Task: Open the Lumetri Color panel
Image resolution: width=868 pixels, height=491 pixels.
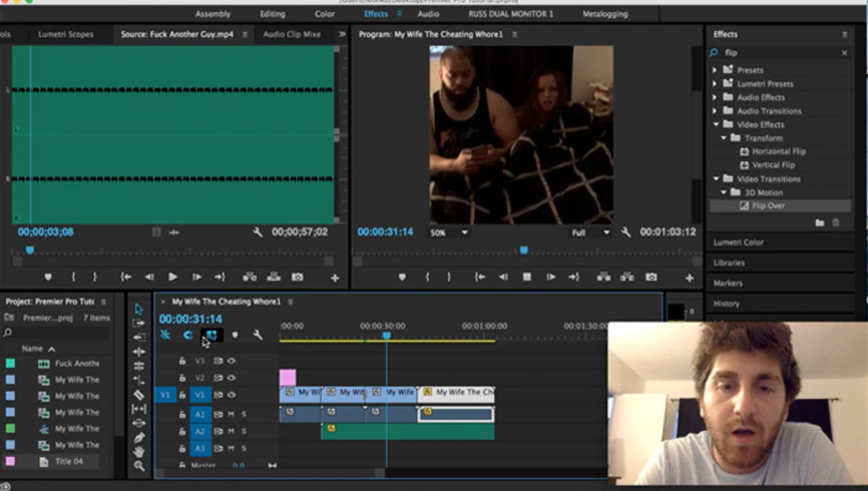Action: (x=738, y=243)
